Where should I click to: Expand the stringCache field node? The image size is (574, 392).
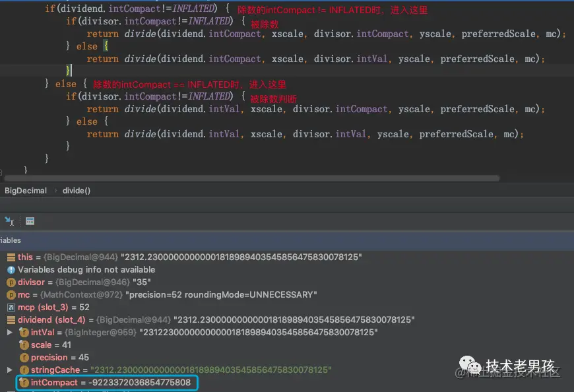[10, 370]
